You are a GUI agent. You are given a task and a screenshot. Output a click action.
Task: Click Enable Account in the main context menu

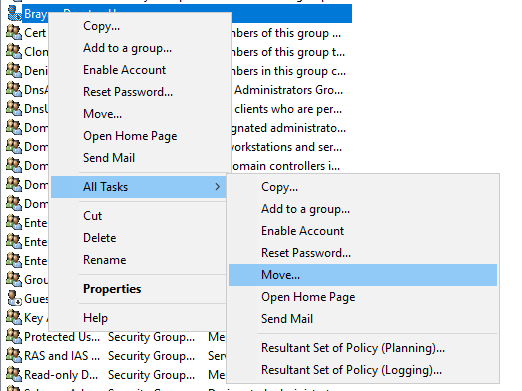(124, 70)
